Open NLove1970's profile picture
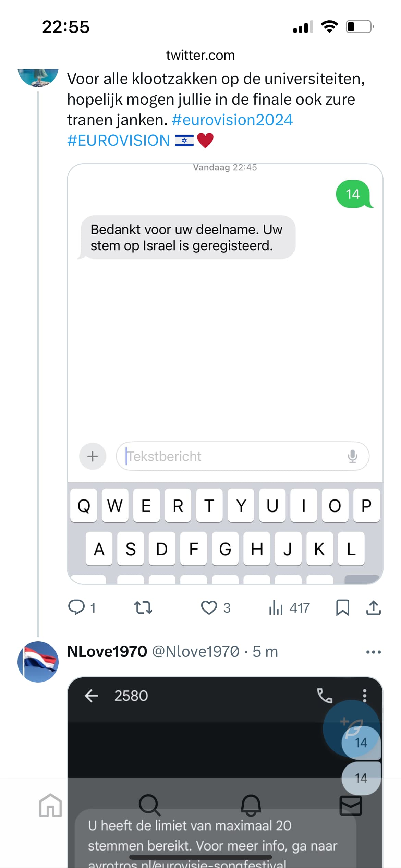The image size is (401, 868). (x=38, y=662)
